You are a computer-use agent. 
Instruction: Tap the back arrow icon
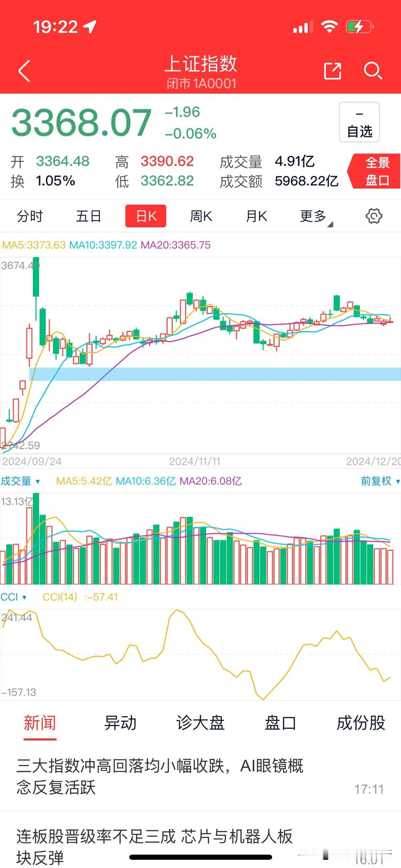24,71
